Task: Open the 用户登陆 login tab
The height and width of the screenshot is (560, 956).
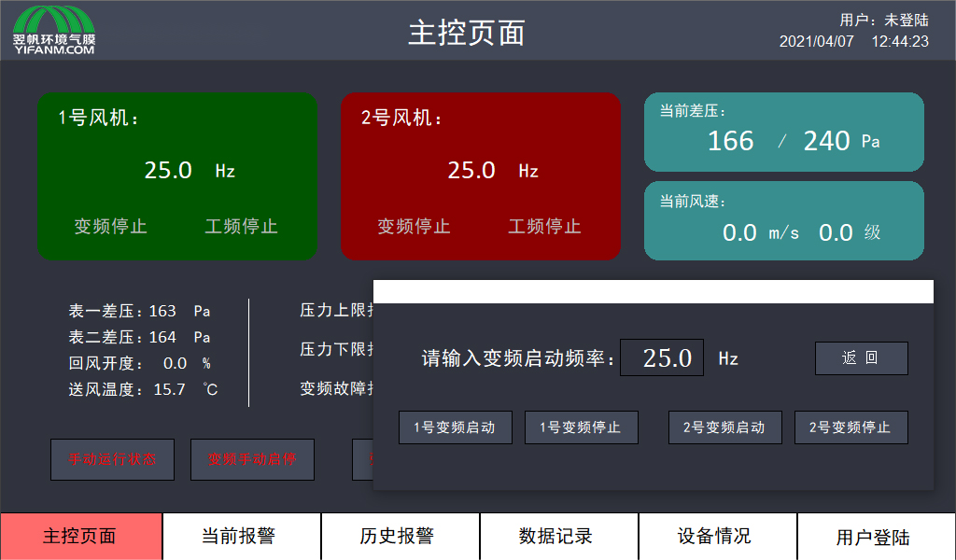Action: tap(876, 536)
